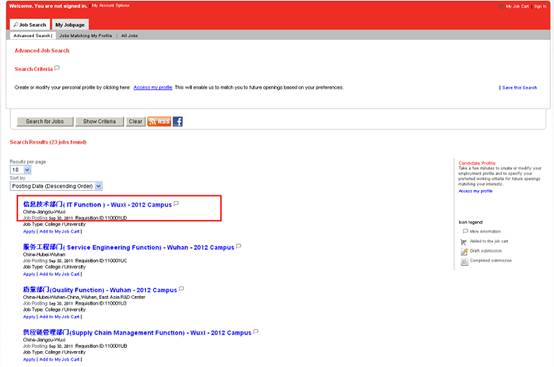This screenshot has height=367, width=554.
Task: Open info bubble beside Quality Function job
Action: click(182, 289)
